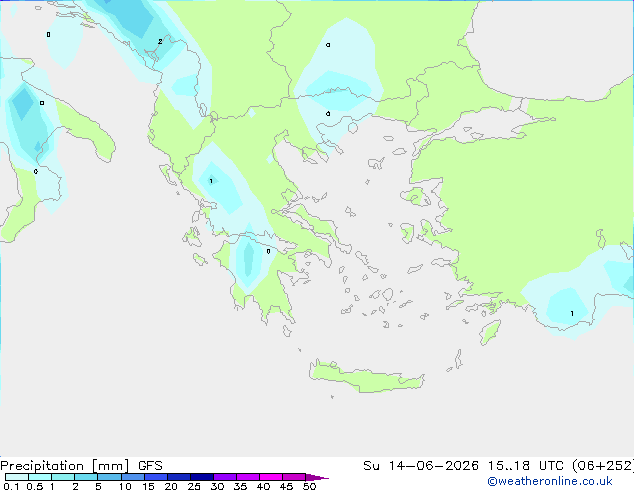Click the 30–35 mm purple legend swatch
This screenshot has width=634, height=490.
pos(225,477)
